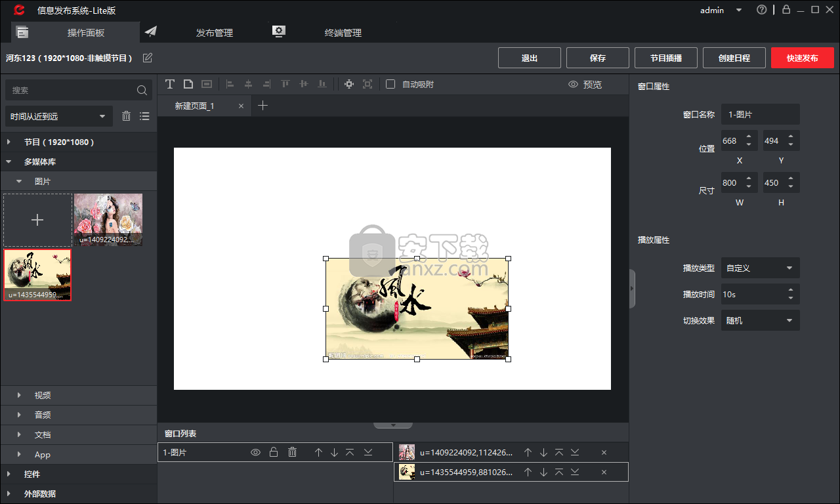This screenshot has width=840, height=504.
Task: Bring 1-图片 window to top
Action: pyautogui.click(x=350, y=452)
